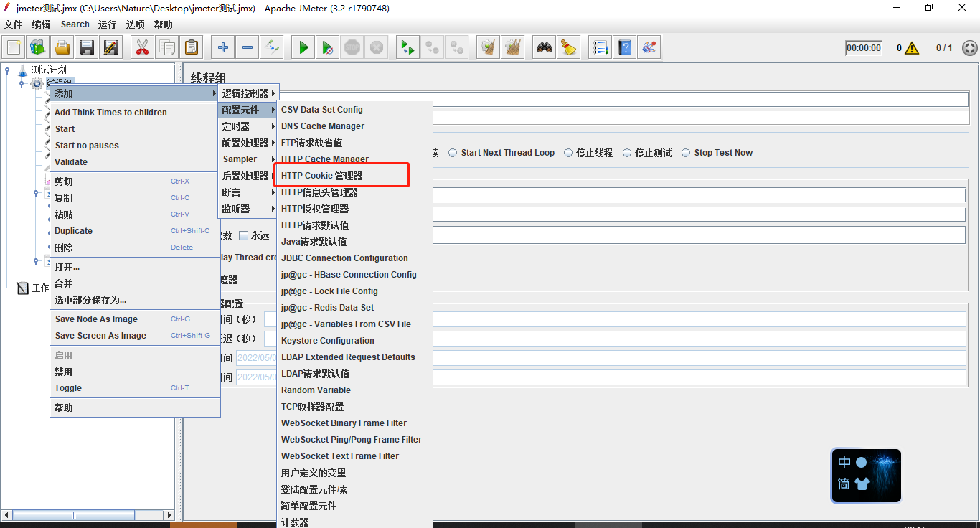Click the Copy toolbar icon
Image resolution: width=980 pixels, height=528 pixels.
point(167,48)
